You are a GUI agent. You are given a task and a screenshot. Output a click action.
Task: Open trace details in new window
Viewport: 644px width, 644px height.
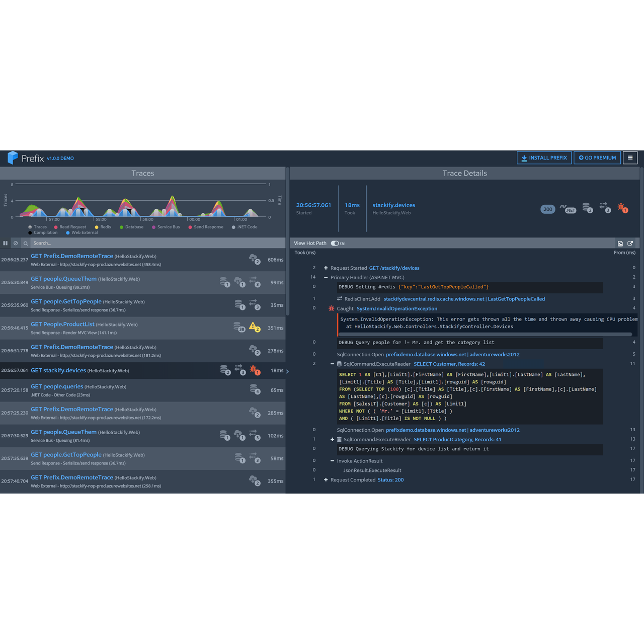point(630,244)
